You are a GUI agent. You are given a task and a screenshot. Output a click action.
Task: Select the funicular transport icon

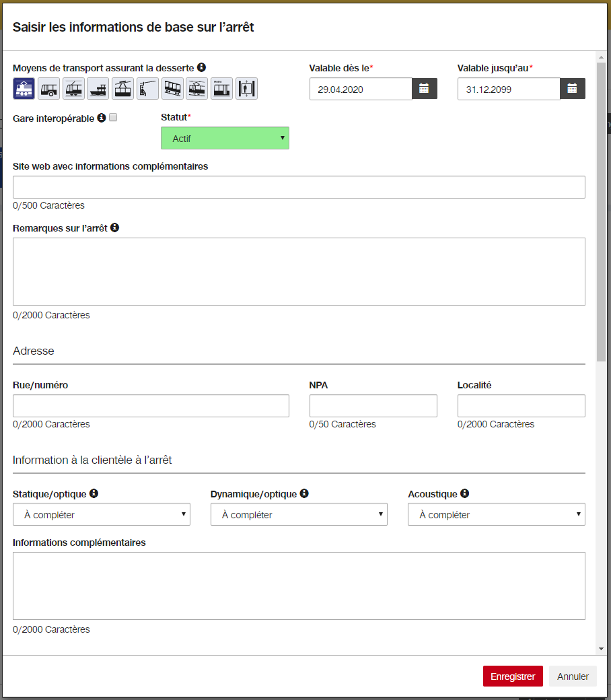[x=172, y=88]
